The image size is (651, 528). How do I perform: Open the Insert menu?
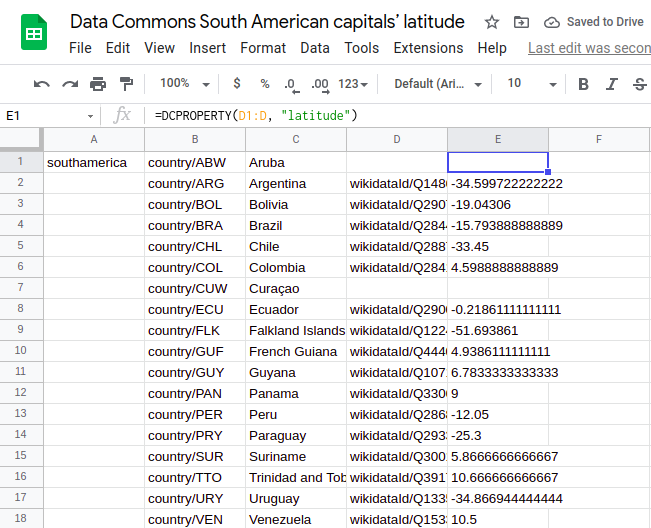(x=207, y=48)
